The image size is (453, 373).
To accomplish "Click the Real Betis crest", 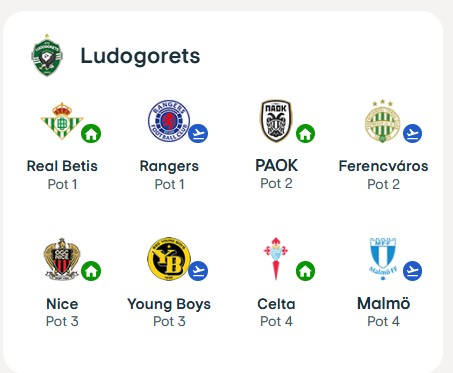I will tap(62, 121).
